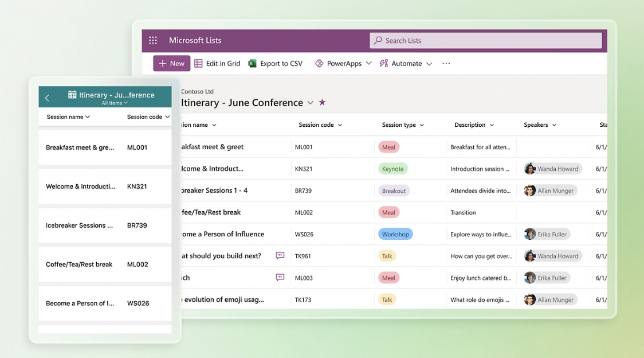Click Wanda Howard's avatar in the TK961 row
Viewport: 644px width, 358px height.
[x=530, y=256]
